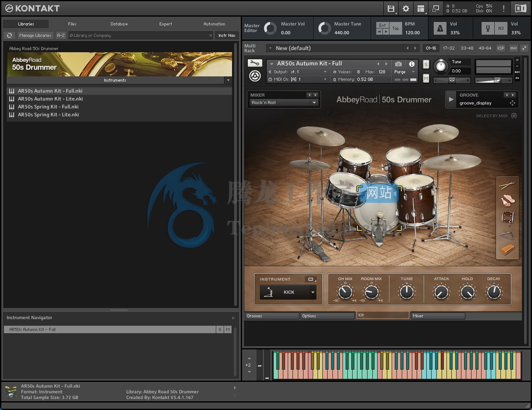Open instrument edit mode with wrench icon
532x410 pixels.
255,63
